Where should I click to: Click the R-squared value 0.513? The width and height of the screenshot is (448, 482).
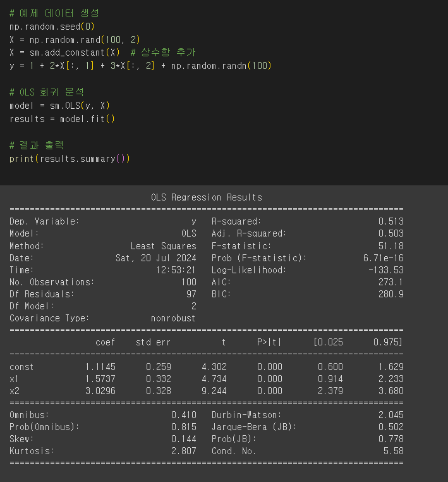pyautogui.click(x=391, y=221)
